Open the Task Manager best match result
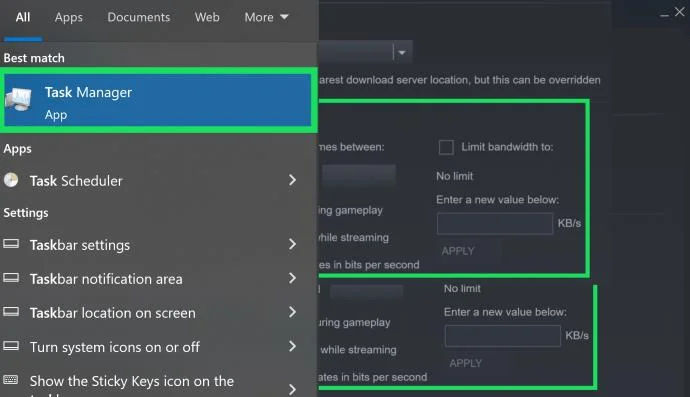 158,100
